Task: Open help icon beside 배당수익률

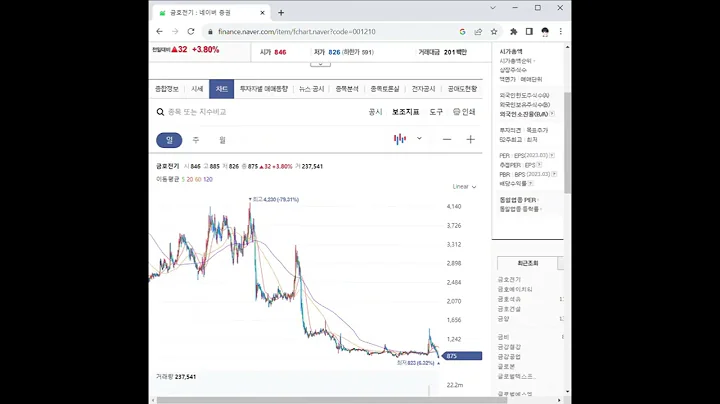Action: tap(530, 184)
